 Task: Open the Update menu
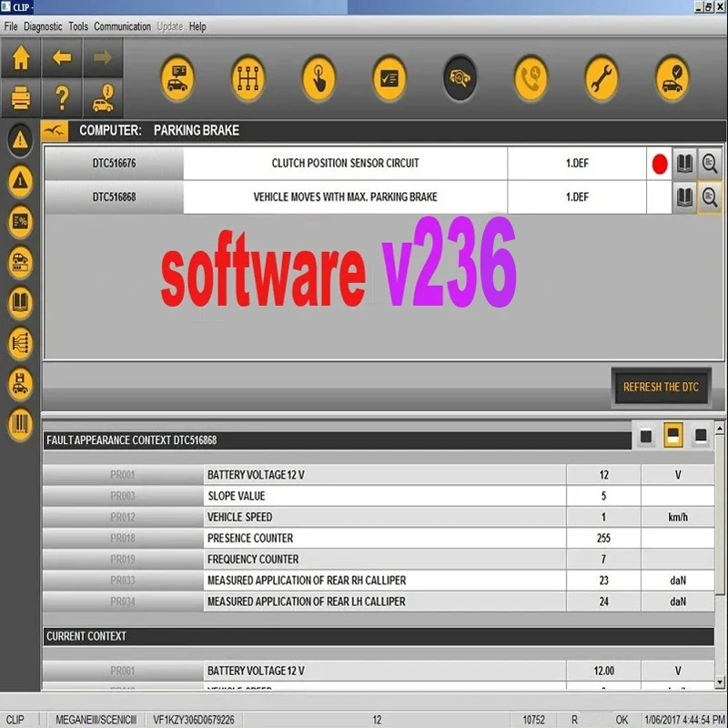coord(170,26)
